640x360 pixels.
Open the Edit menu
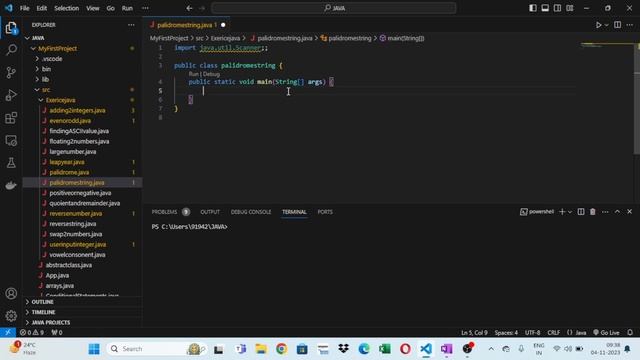point(42,8)
